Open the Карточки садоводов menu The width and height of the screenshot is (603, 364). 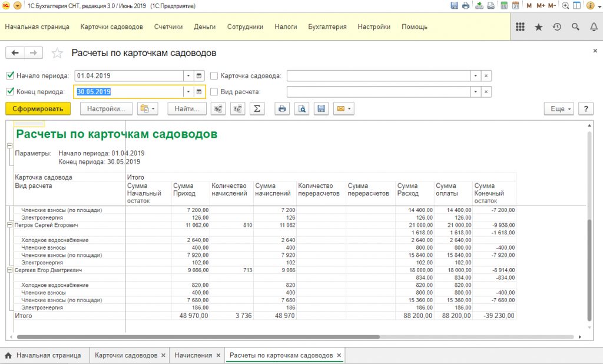[x=111, y=27]
